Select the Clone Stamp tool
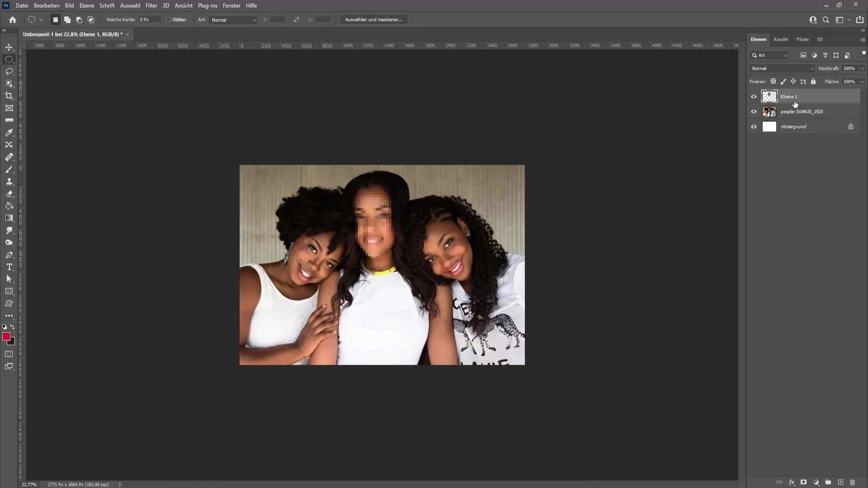 pyautogui.click(x=9, y=181)
